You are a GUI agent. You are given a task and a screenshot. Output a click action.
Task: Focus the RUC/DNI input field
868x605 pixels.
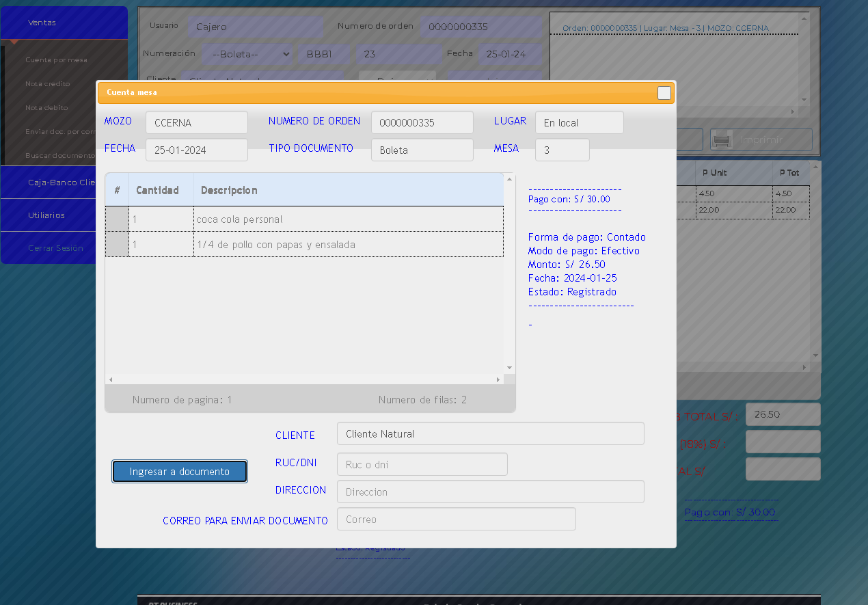point(422,464)
